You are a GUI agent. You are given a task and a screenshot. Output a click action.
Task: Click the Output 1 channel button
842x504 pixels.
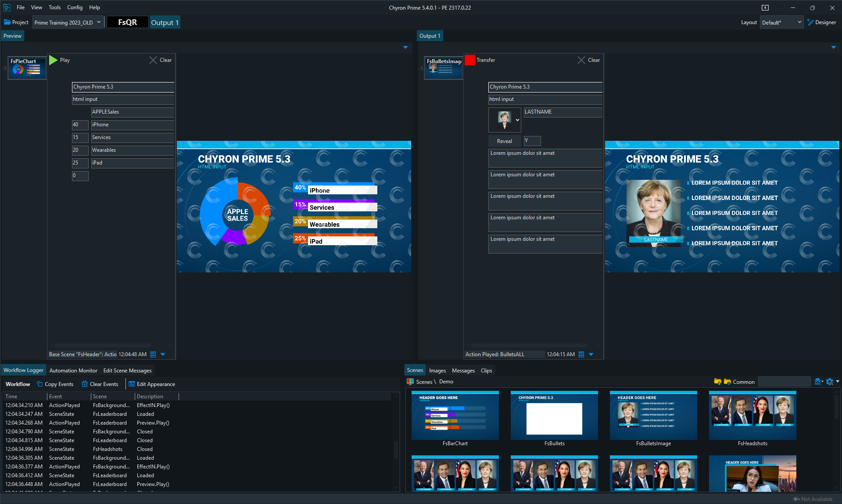coord(165,22)
